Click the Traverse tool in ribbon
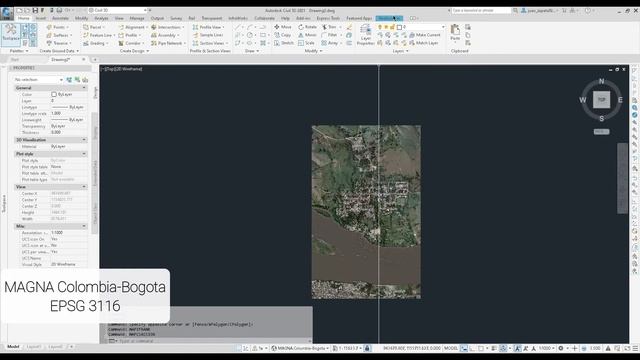Image resolution: width=640 pixels, height=360 pixels. pos(59,43)
